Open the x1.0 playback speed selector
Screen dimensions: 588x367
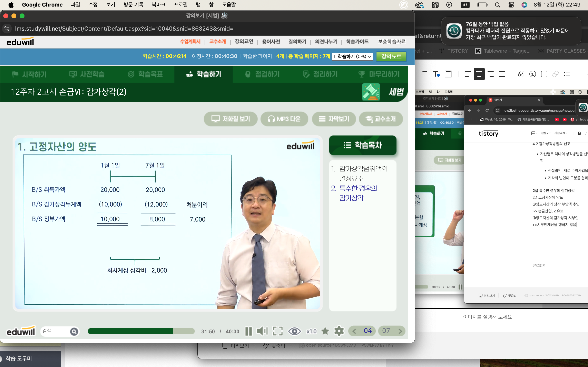[311, 331]
